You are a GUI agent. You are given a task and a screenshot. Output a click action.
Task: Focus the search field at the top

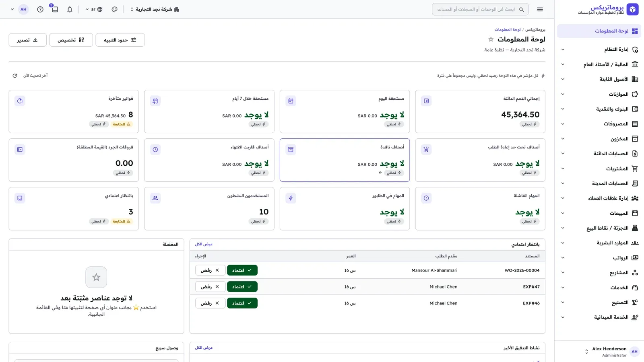[480, 9]
